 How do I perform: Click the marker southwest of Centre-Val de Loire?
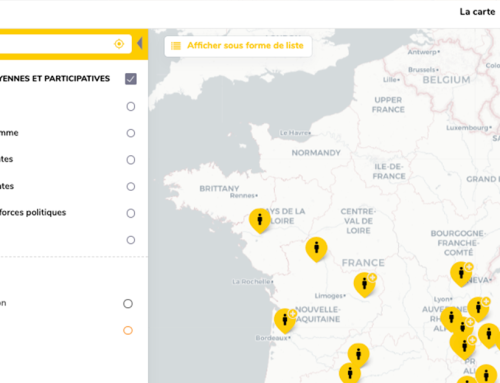point(316,249)
